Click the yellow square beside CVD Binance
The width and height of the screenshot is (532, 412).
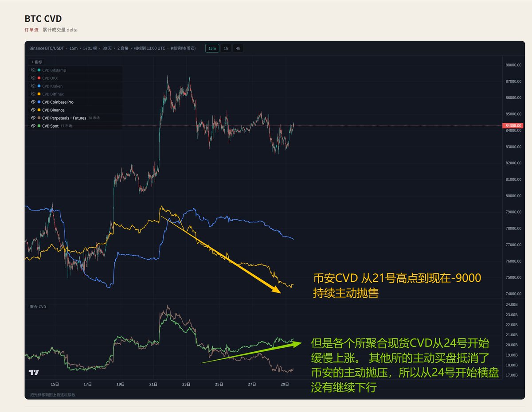39,110
